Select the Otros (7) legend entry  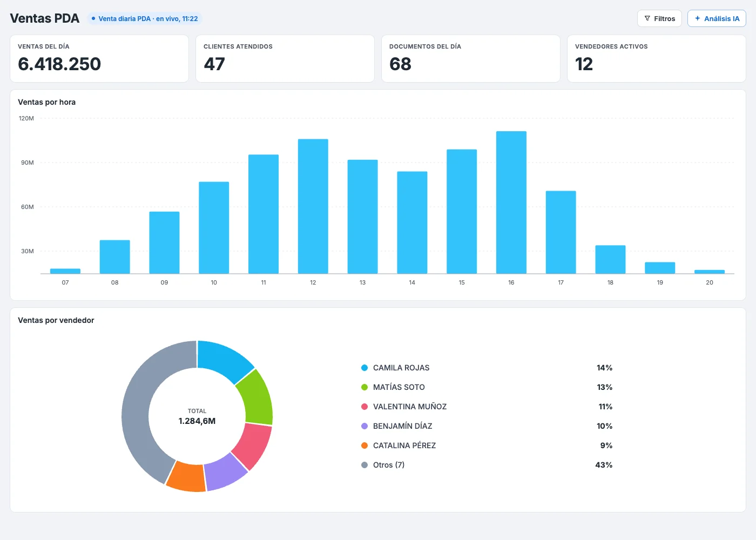coord(487,465)
